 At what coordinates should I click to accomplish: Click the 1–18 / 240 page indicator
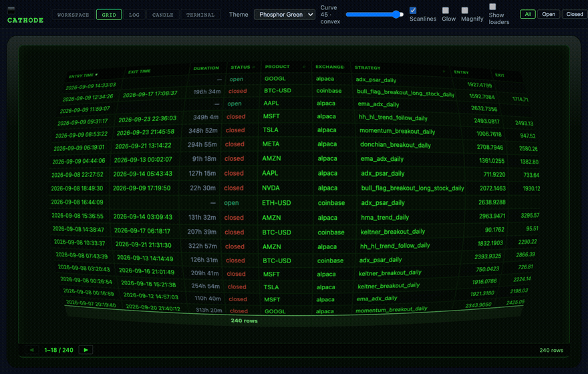(x=59, y=350)
